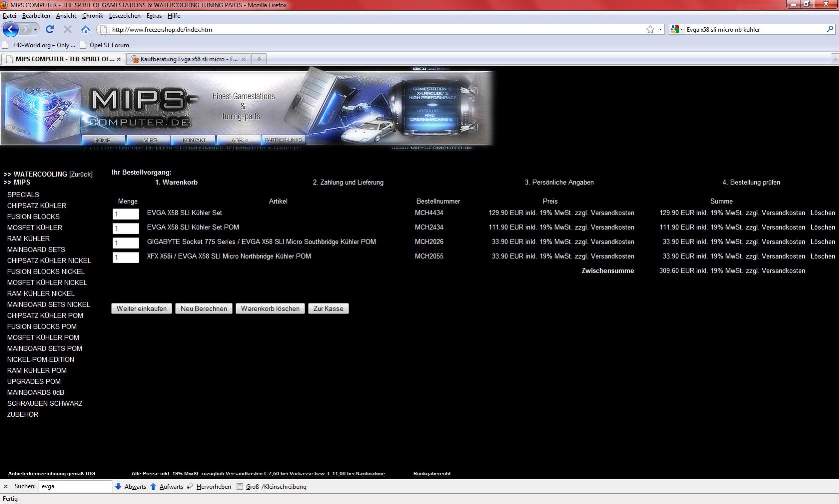Go to the home page icon
Image resolution: width=839 pixels, height=504 pixels.
tap(86, 29)
